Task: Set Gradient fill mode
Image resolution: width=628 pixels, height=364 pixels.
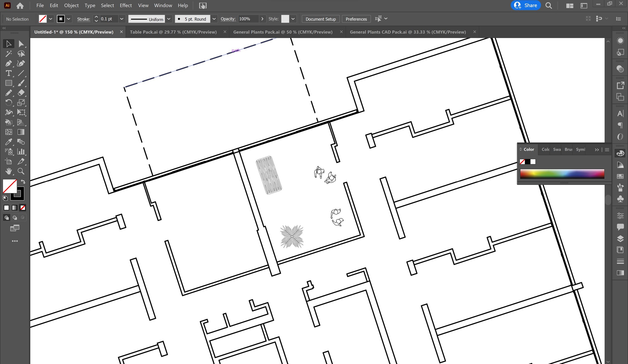Action: 15,208
